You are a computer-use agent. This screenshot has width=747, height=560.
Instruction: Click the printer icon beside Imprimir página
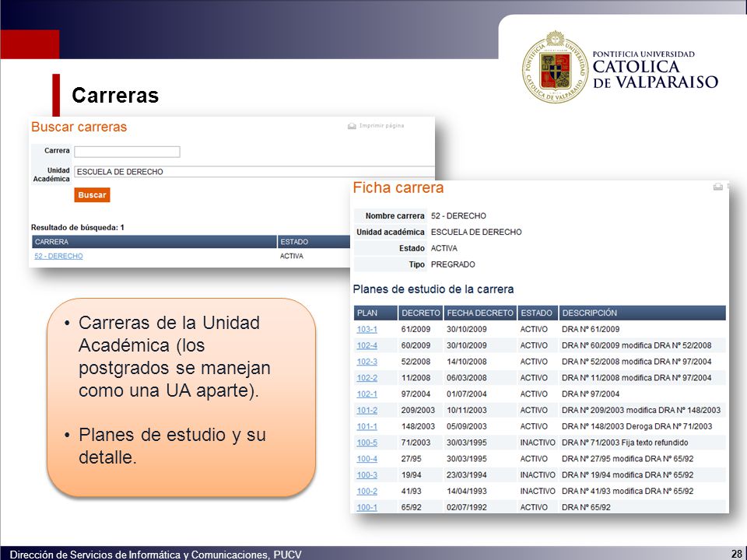click(352, 126)
